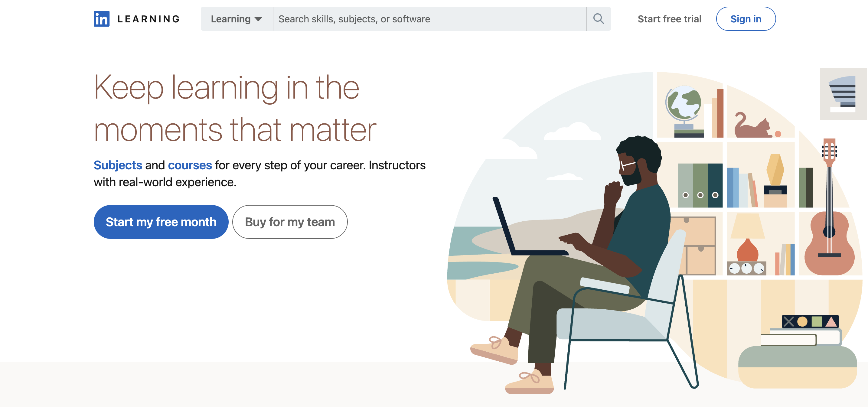Click the Sign in button
This screenshot has height=407, width=868.
pyautogui.click(x=746, y=19)
